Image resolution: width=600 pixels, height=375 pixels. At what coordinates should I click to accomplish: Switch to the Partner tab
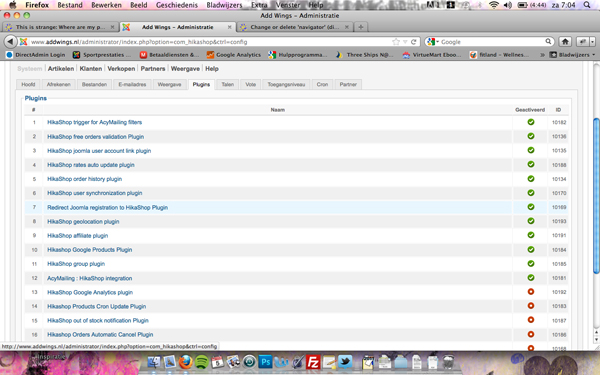pyautogui.click(x=348, y=85)
